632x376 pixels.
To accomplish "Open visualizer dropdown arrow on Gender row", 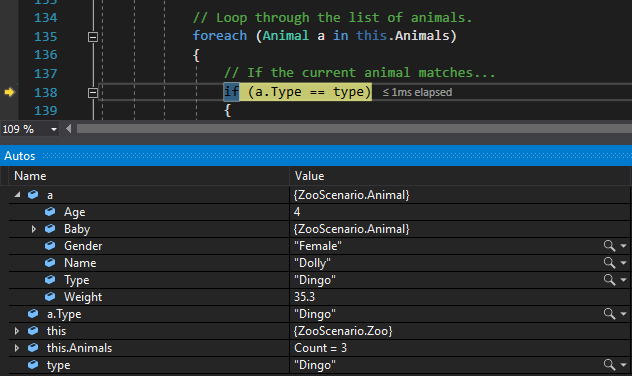I will pos(624,246).
